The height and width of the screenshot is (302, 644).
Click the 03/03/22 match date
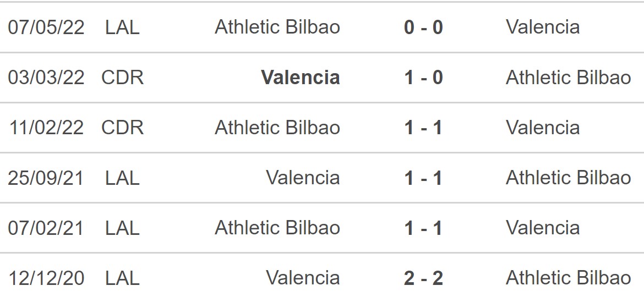point(46,78)
